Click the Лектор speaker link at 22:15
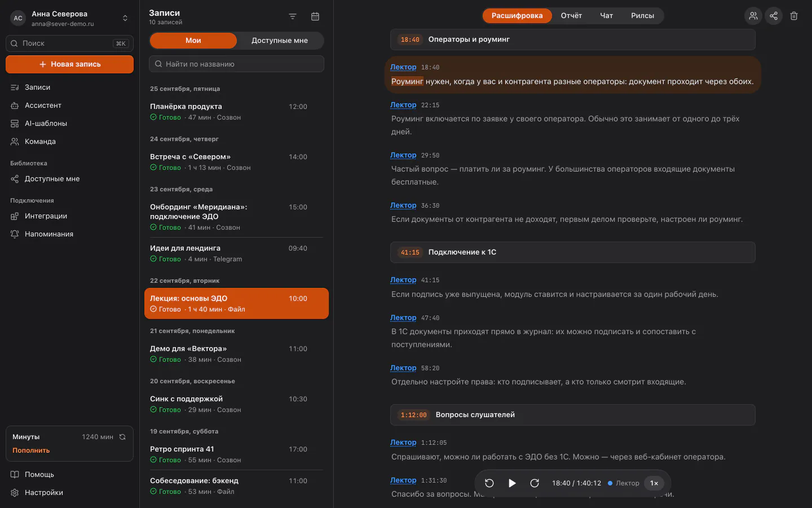Screen dimensions: 812x508 pos(403,105)
